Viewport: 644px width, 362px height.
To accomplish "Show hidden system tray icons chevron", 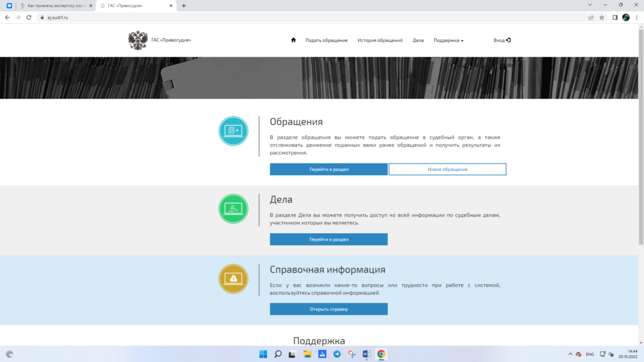I will [x=570, y=354].
